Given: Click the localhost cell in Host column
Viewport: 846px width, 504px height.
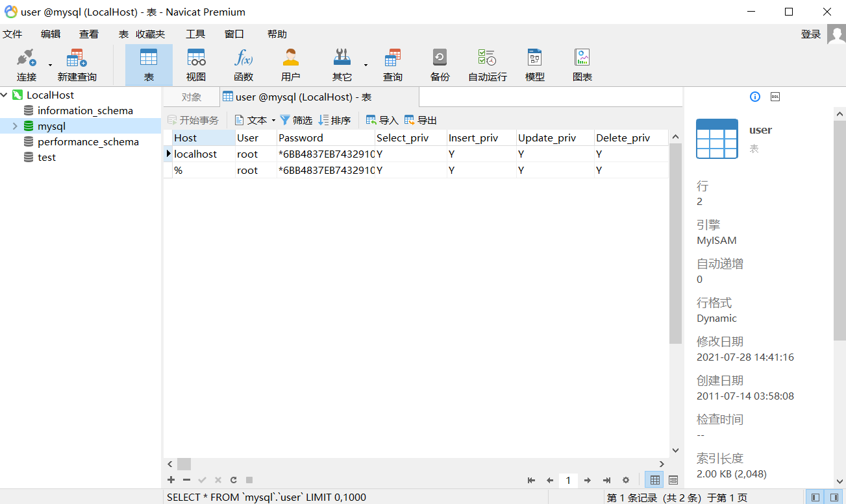Looking at the screenshot, I should (204, 154).
